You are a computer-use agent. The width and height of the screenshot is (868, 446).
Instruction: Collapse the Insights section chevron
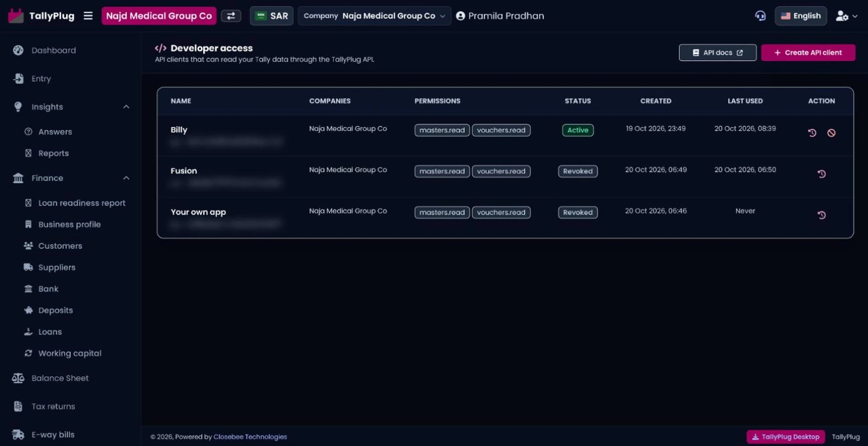tap(126, 107)
